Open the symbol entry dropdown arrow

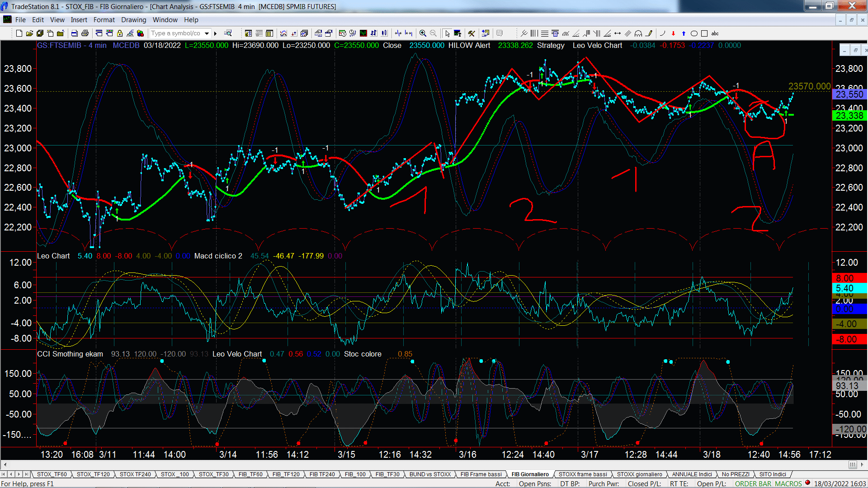207,33
